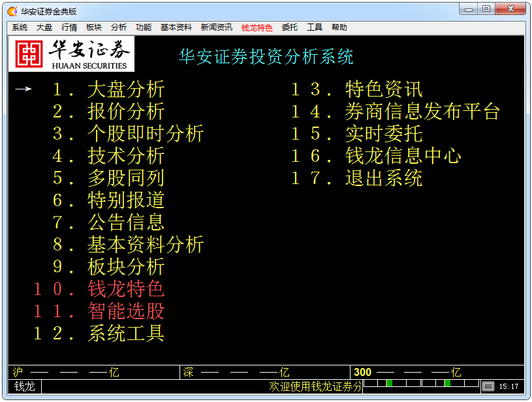Open the 工具 menu
Viewport: 532px width, 402px height.
point(315,27)
